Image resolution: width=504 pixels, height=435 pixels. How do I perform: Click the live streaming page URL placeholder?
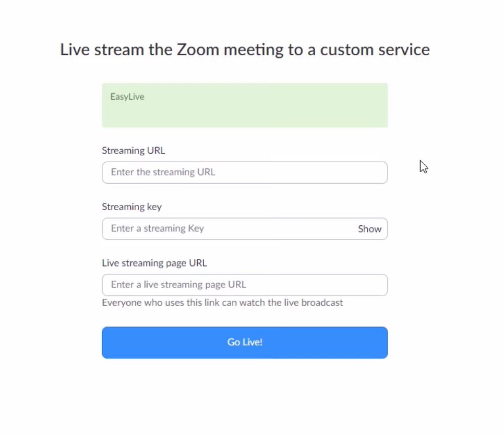click(x=177, y=285)
